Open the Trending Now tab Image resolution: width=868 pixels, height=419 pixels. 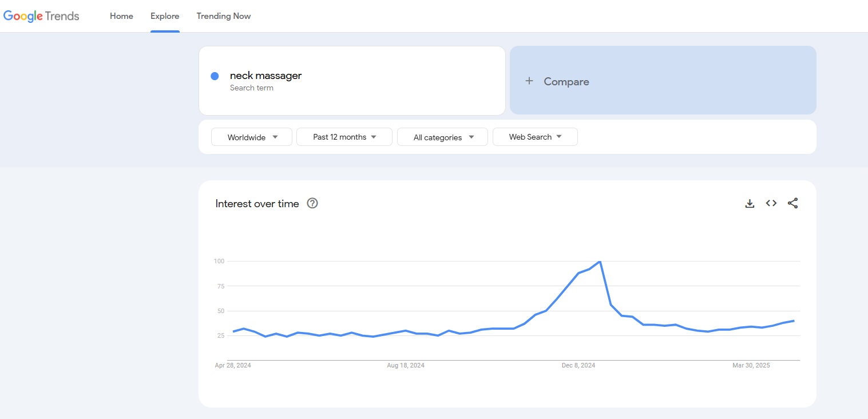point(224,16)
